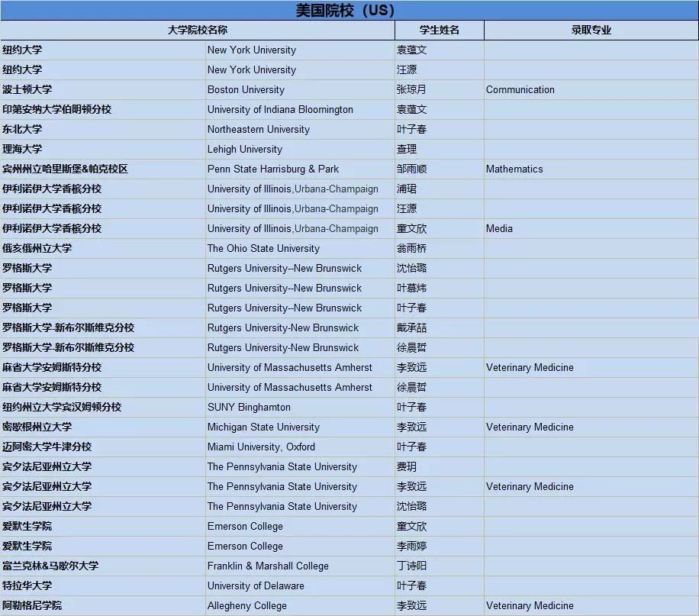Select the 大学院校名称 column header

point(198,30)
